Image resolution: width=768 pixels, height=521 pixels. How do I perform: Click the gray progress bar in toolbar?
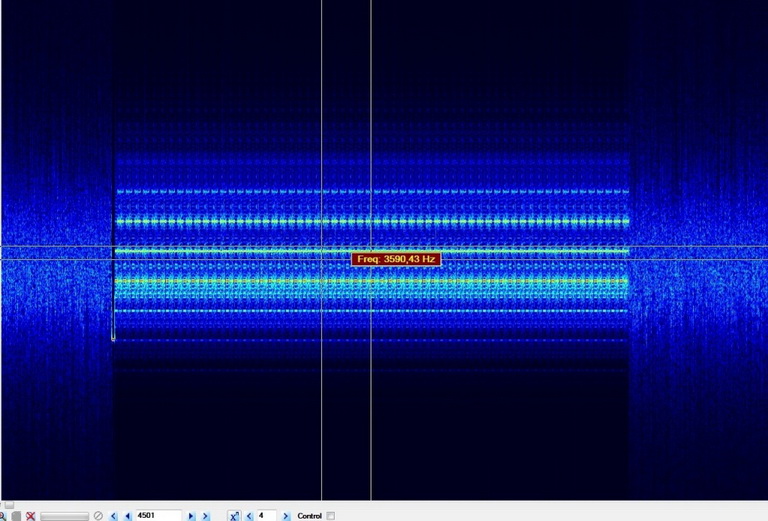point(64,516)
